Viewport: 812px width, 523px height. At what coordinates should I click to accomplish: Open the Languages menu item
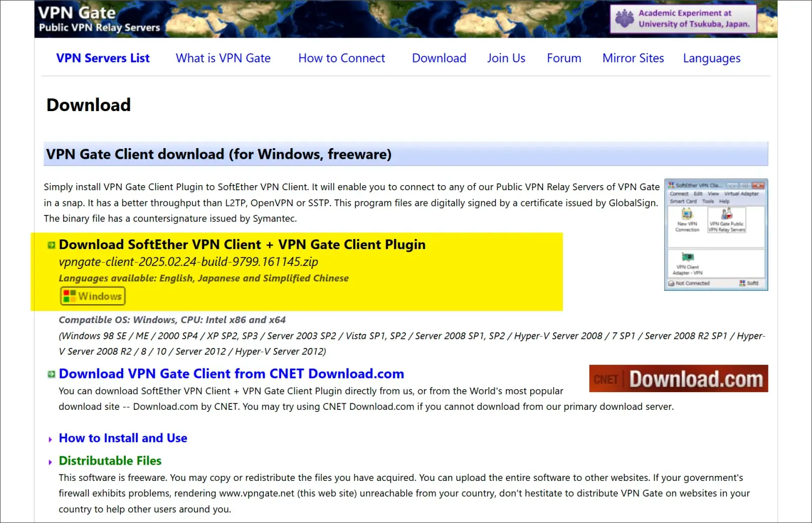712,59
